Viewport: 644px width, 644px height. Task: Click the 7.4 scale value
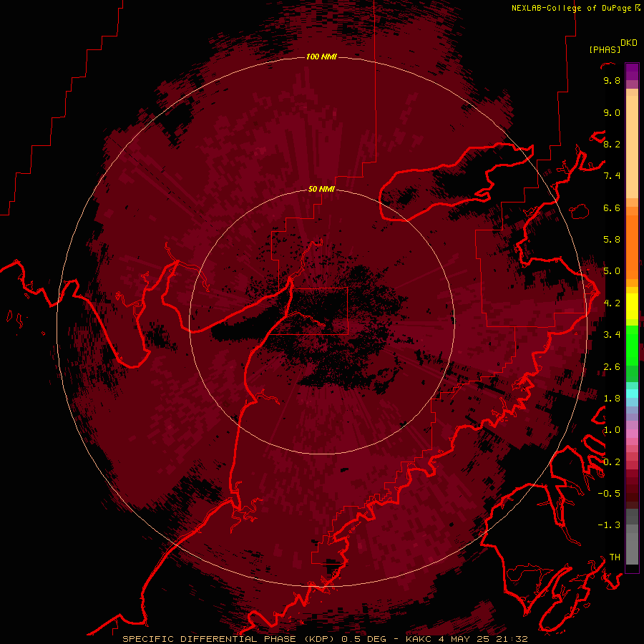click(612, 176)
